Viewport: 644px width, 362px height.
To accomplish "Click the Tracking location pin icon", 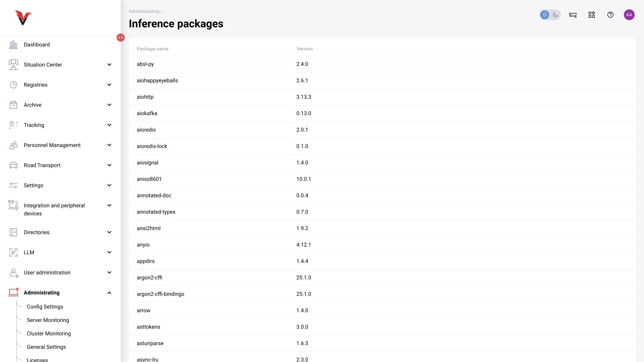I will point(13,125).
